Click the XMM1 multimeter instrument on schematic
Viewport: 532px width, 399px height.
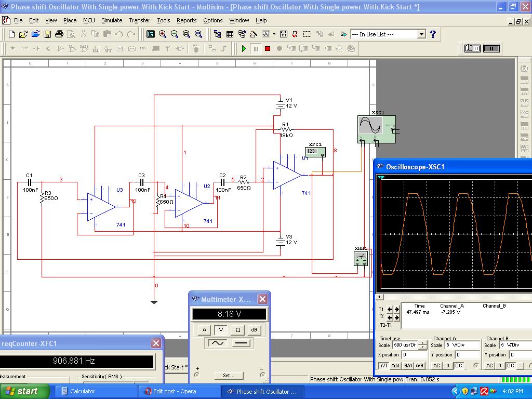[361, 259]
